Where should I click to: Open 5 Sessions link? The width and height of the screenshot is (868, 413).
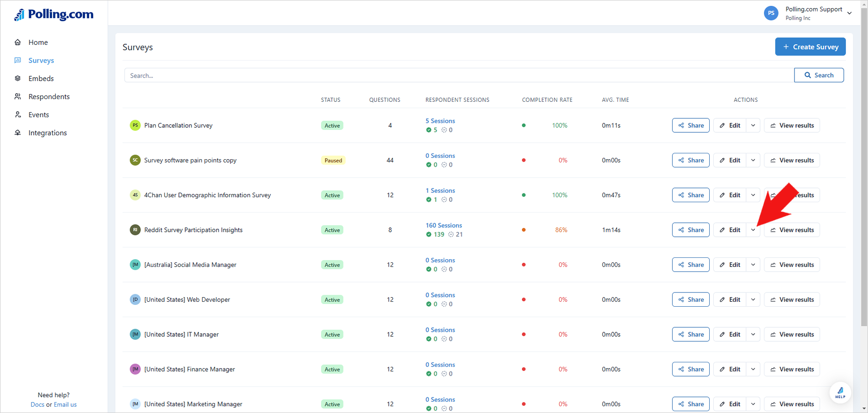[x=440, y=121]
